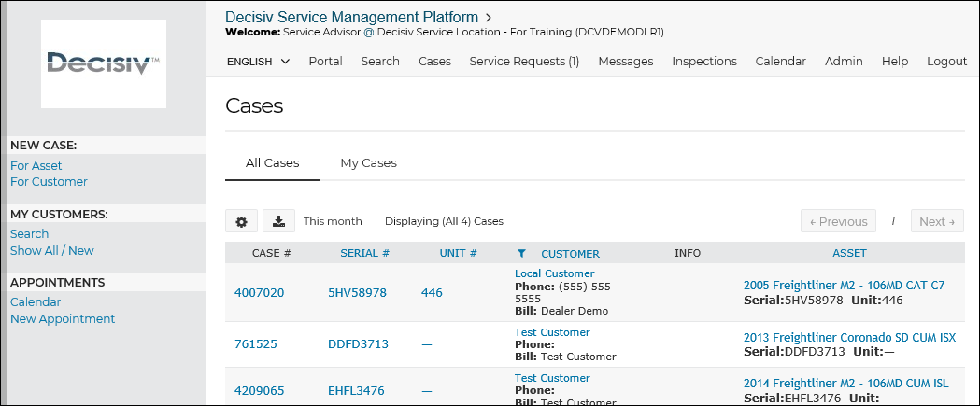Image resolution: width=980 pixels, height=406 pixels.
Task: Open 2014 Freightliner M2 - 106MD CUM ISL
Action: pos(845,384)
